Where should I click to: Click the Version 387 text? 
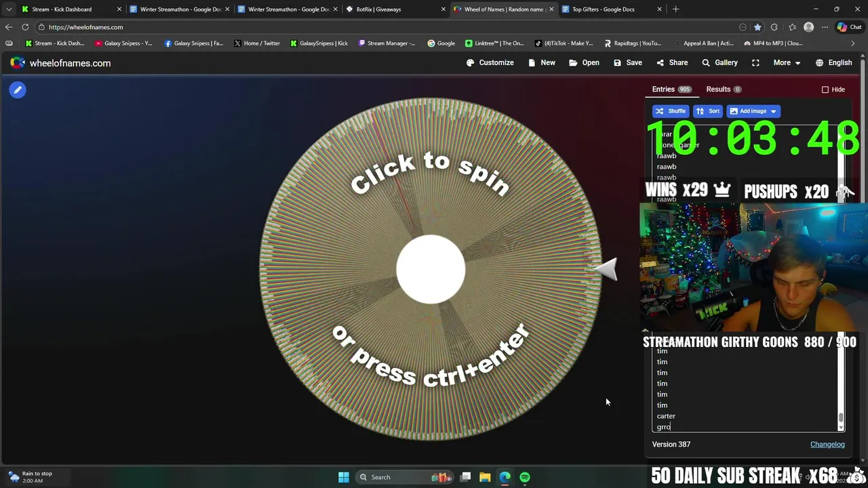pos(671,445)
